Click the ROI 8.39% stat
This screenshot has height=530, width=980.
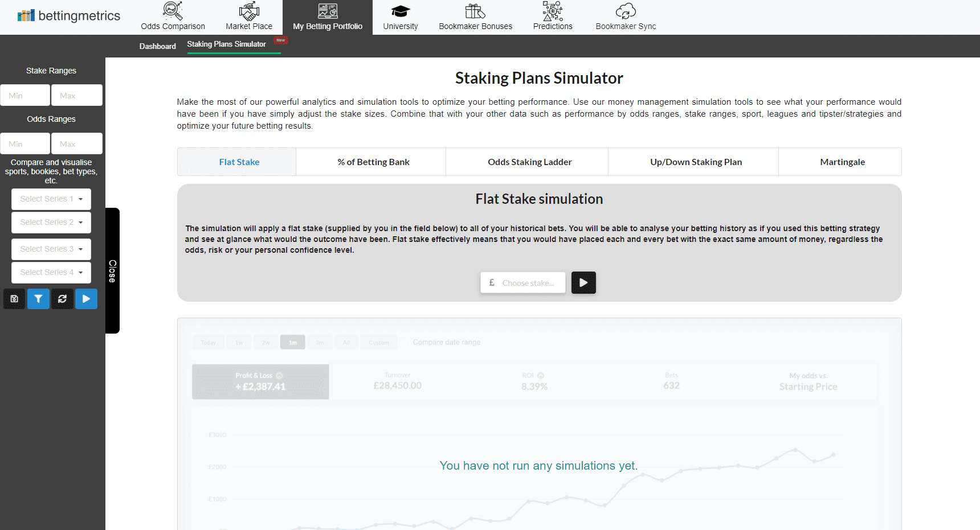pos(534,381)
